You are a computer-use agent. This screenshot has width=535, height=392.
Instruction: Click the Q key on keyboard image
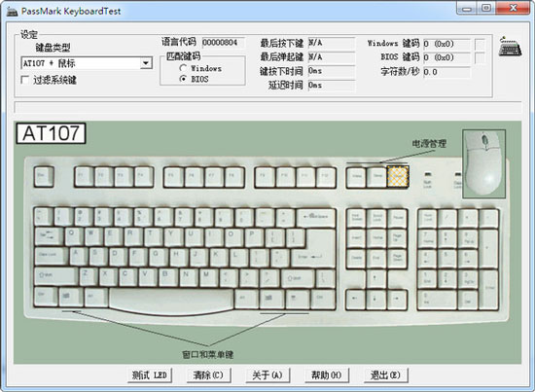point(74,236)
